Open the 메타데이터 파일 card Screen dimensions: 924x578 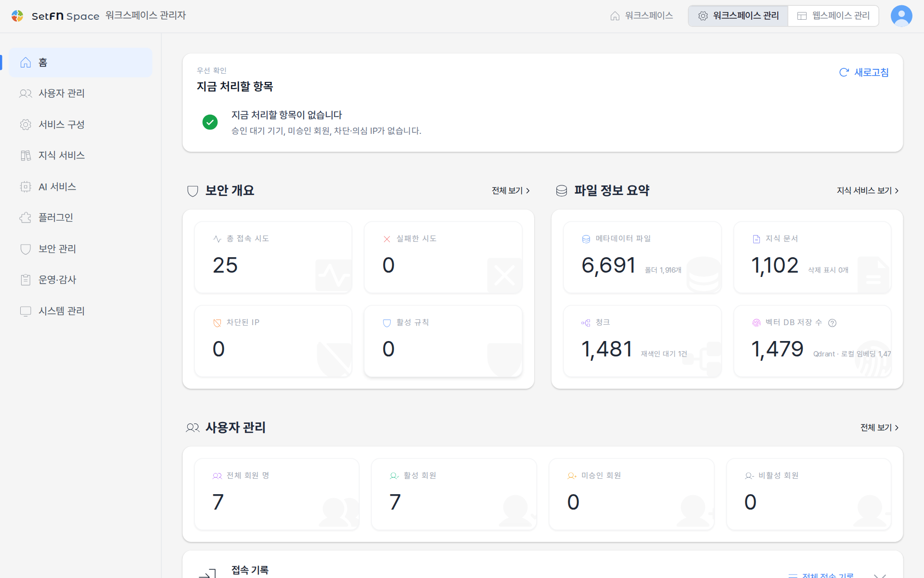(x=642, y=257)
